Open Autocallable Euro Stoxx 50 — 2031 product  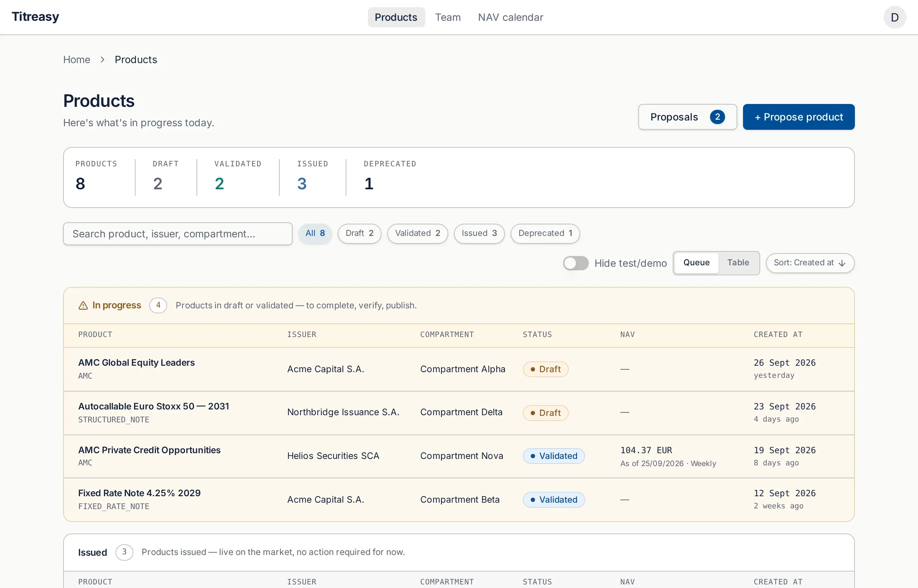click(x=153, y=406)
